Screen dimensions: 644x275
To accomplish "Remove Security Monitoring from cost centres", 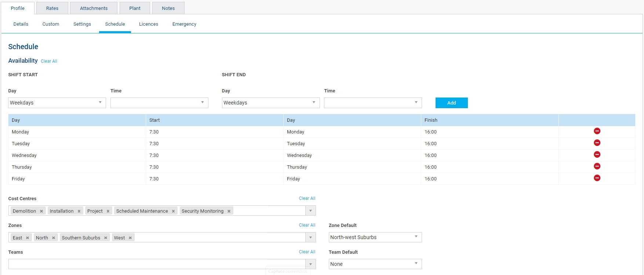I will [229, 211].
